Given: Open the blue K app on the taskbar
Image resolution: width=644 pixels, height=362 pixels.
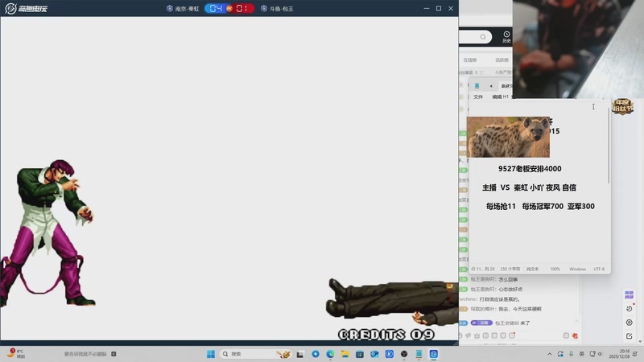Looking at the screenshot, I should click(390, 354).
